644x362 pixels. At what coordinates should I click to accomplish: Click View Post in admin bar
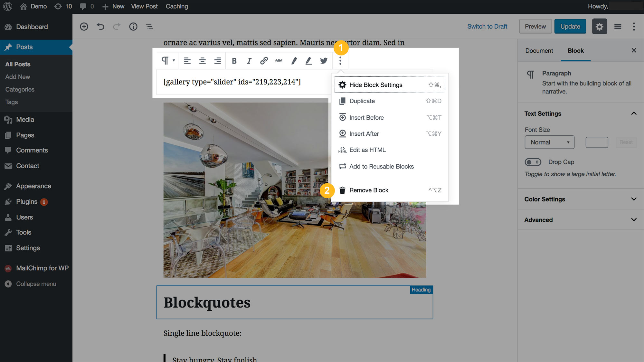[x=144, y=6]
